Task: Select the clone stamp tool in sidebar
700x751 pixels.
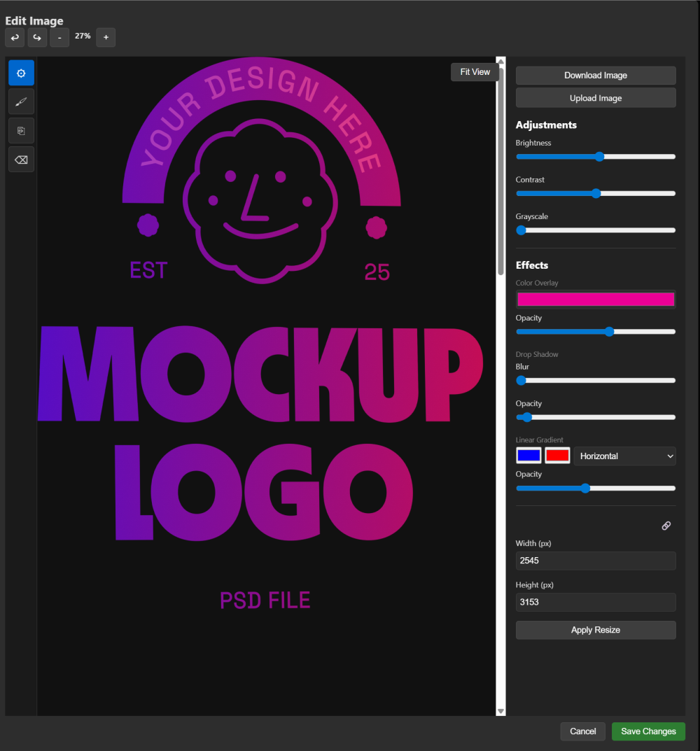Action: (x=21, y=131)
